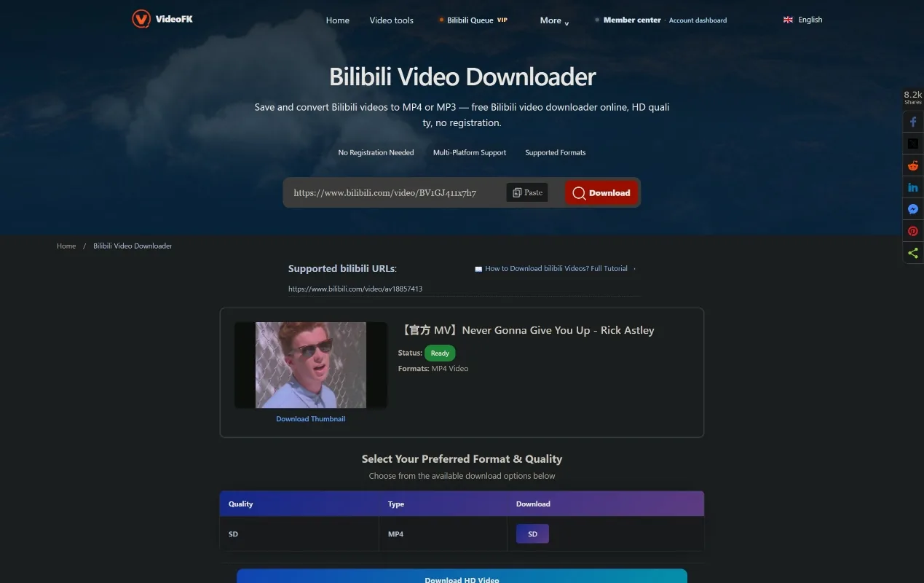Share the page on Facebook
The image size is (924, 583).
pyautogui.click(x=913, y=122)
